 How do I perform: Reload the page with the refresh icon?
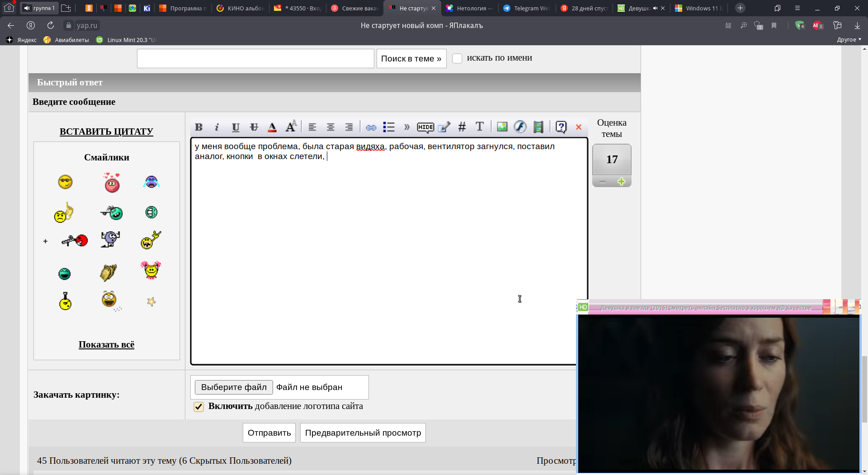[51, 25]
